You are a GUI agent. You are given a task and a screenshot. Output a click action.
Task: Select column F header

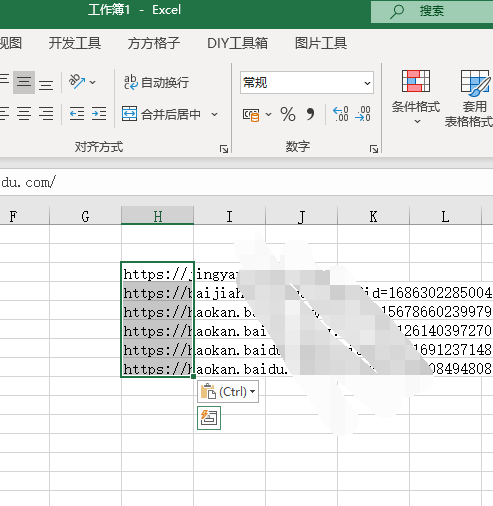point(25,216)
